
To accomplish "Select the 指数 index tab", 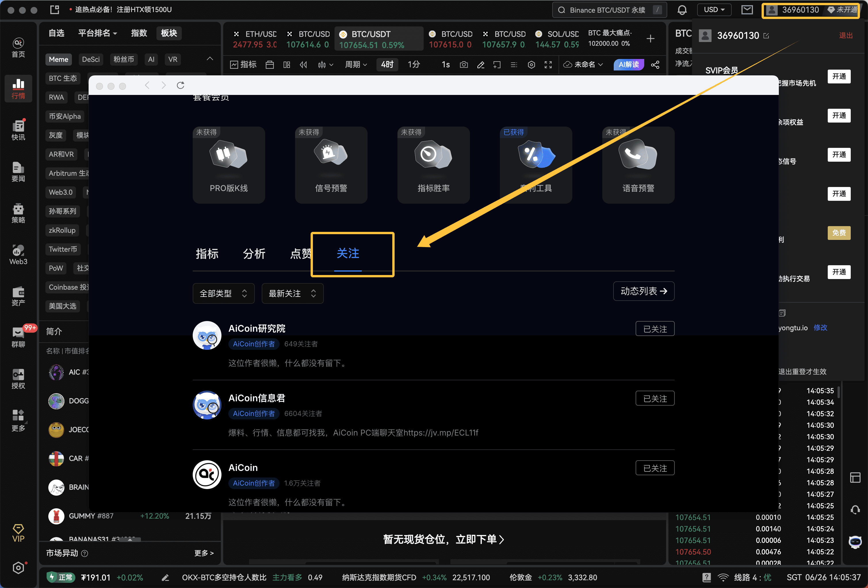I will pyautogui.click(x=139, y=33).
